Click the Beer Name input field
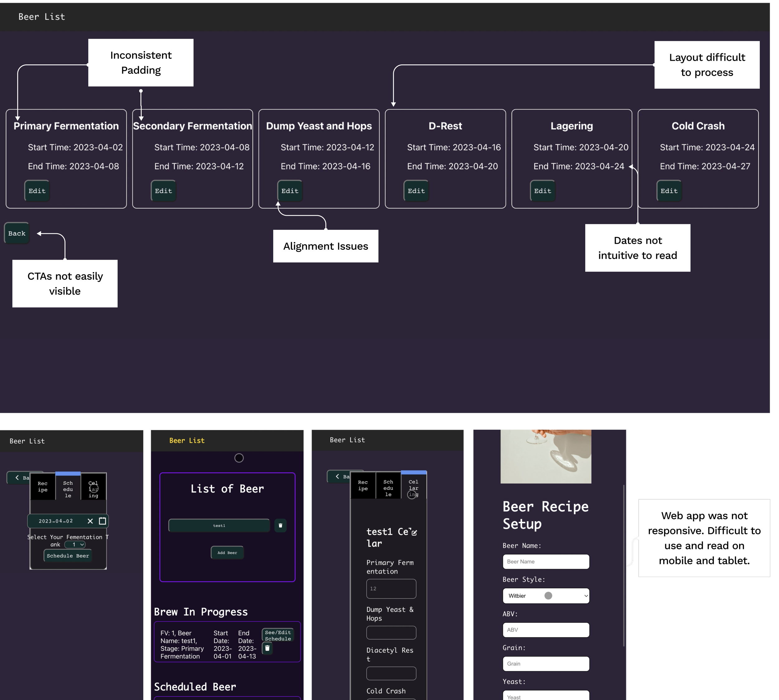The height and width of the screenshot is (700, 779). [546, 561]
